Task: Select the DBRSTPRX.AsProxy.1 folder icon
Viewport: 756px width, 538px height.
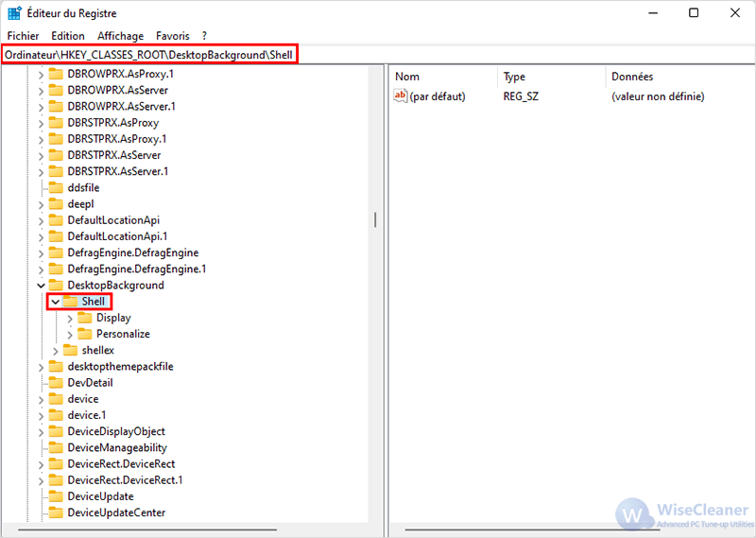Action: pos(56,139)
